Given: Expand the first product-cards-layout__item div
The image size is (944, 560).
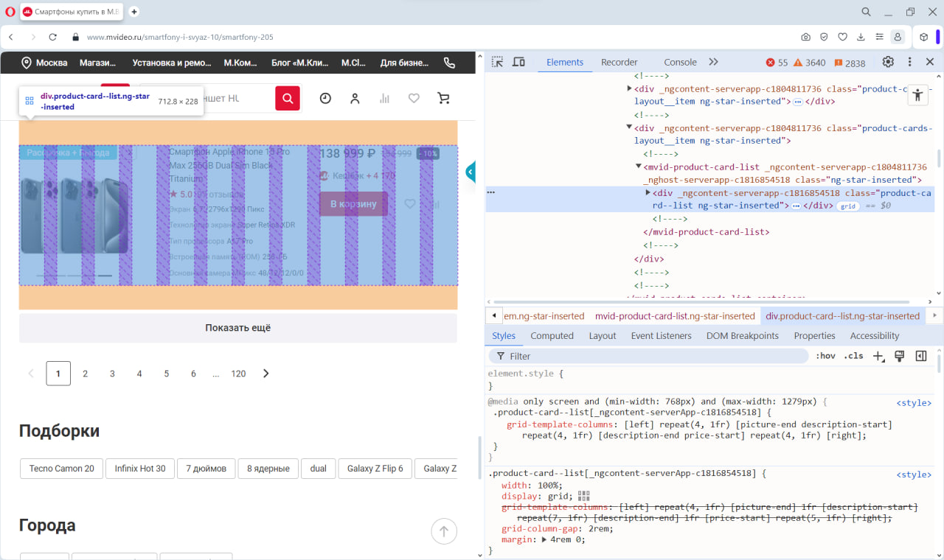Looking at the screenshot, I should [629, 88].
